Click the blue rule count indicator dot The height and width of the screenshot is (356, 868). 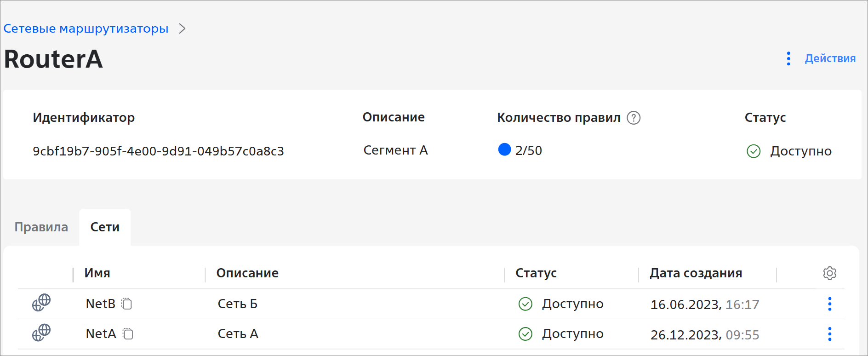coord(504,149)
